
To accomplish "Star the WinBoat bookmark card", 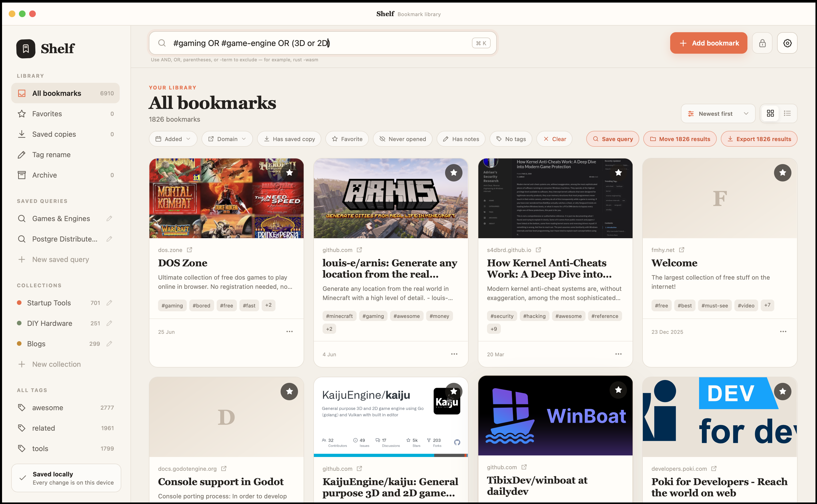I will [x=618, y=390].
